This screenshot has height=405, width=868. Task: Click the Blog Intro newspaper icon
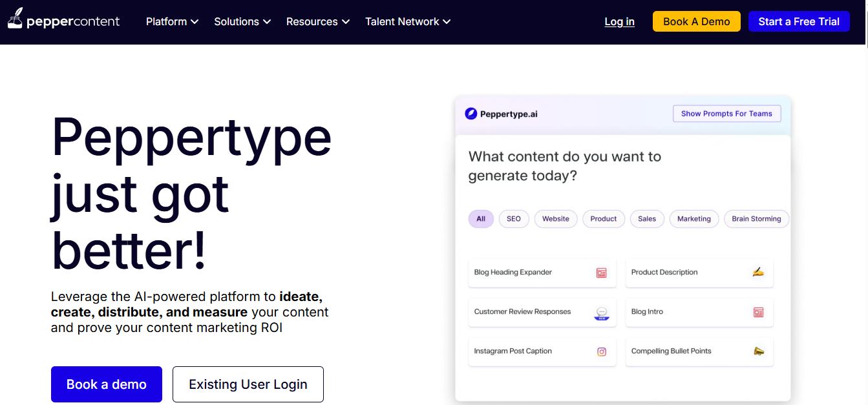(x=758, y=312)
